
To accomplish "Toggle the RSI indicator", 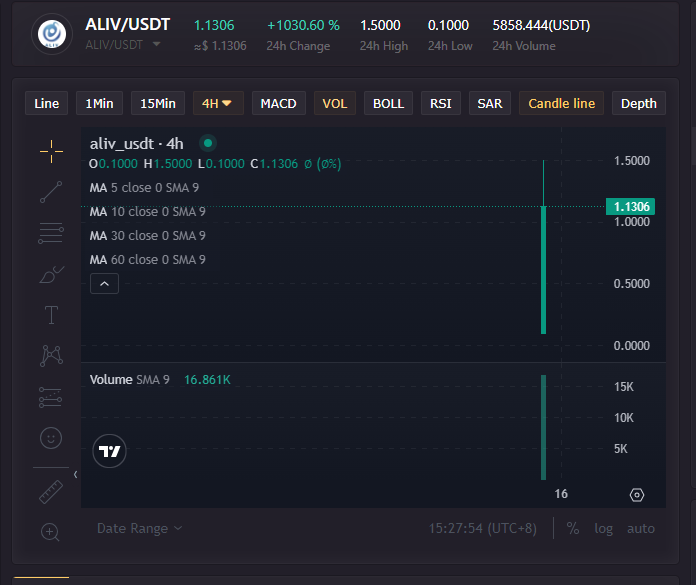I will coord(441,103).
